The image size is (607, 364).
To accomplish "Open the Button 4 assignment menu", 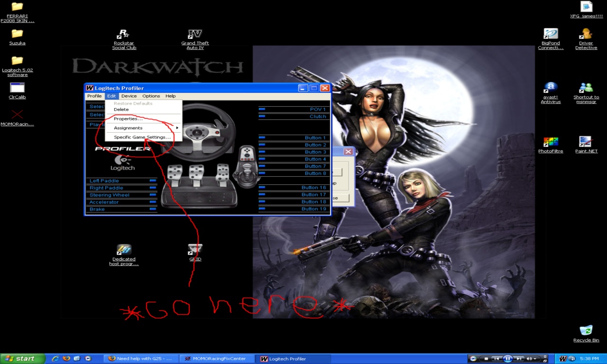I will (294, 159).
